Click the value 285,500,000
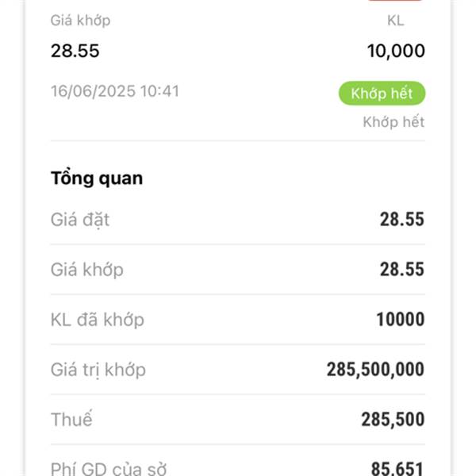The width and height of the screenshot is (476, 476). click(x=375, y=370)
